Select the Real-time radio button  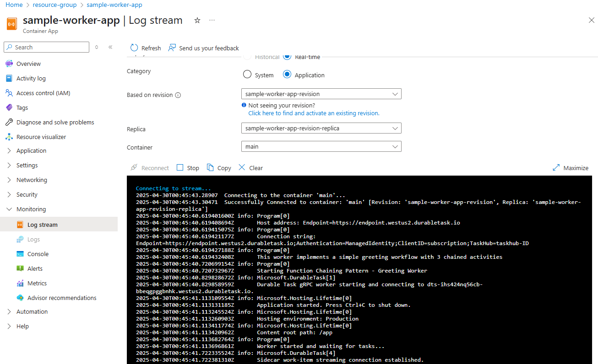pos(286,57)
